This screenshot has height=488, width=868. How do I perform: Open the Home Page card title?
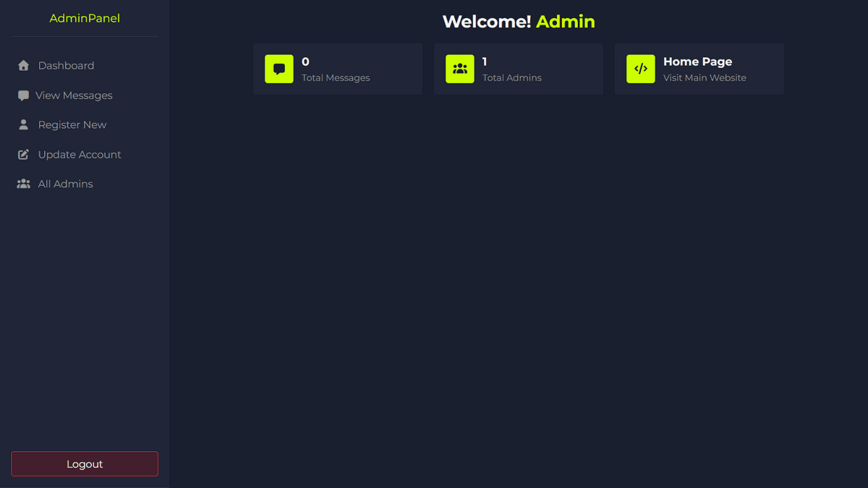point(697,62)
